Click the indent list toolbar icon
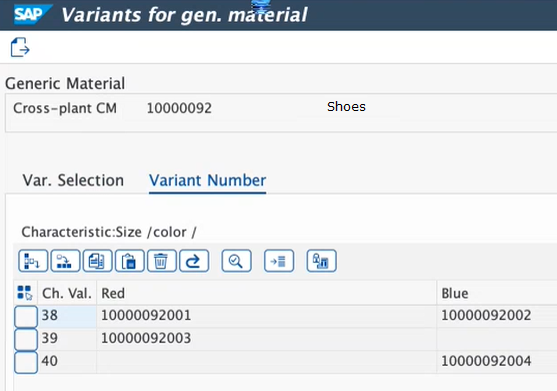Viewport: 557px width, 391px height. [279, 261]
